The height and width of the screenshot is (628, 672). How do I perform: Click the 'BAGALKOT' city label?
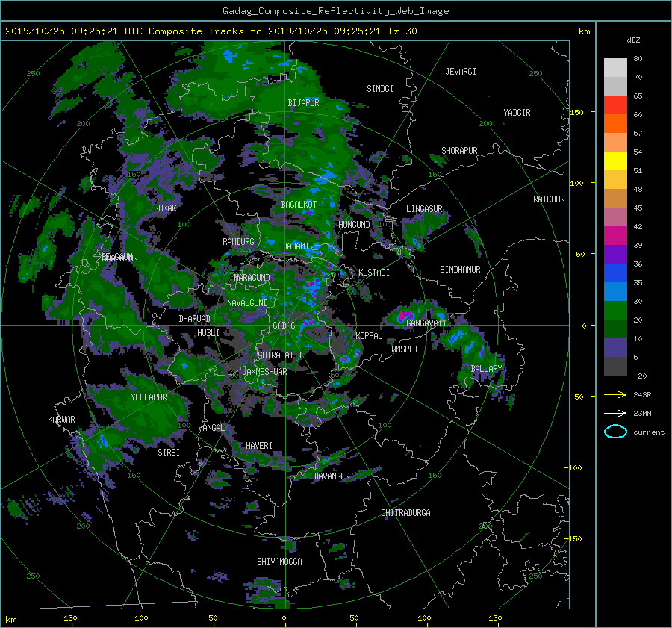coord(299,205)
